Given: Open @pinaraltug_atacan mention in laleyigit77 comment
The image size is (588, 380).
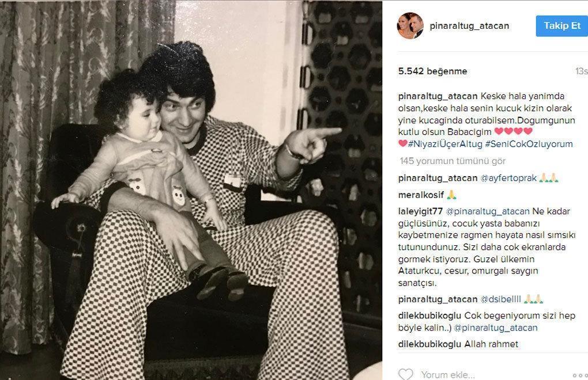Looking at the screenshot, I should [x=488, y=211].
